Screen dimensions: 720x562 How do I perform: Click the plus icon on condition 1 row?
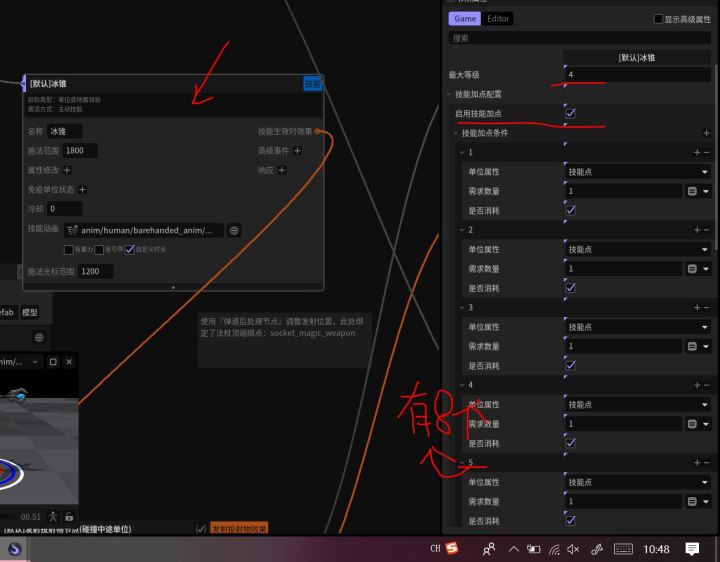tap(697, 152)
